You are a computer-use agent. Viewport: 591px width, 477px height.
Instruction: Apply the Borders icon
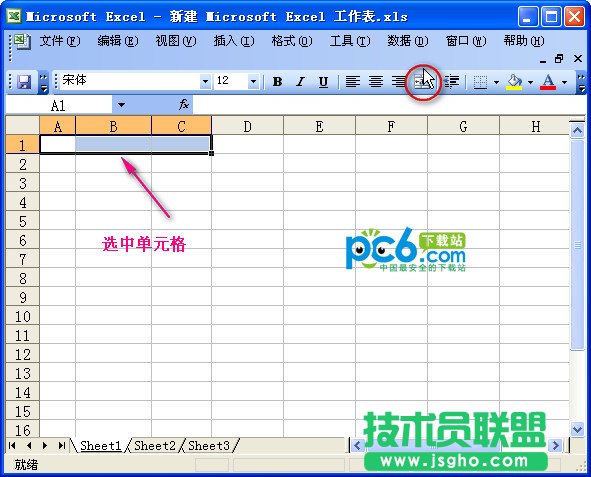click(x=480, y=82)
